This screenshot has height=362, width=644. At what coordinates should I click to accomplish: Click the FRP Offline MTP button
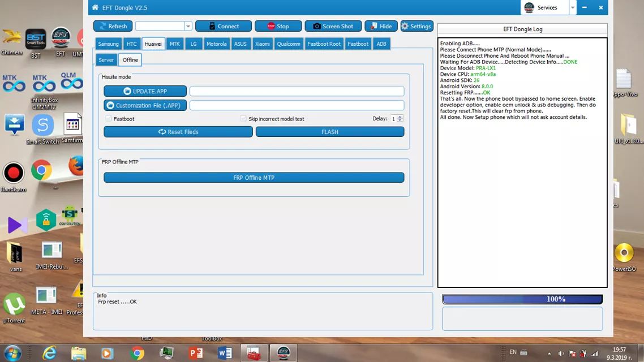point(254,177)
